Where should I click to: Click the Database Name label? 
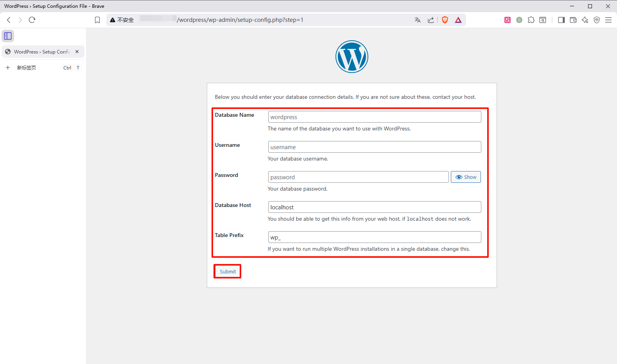point(235,115)
